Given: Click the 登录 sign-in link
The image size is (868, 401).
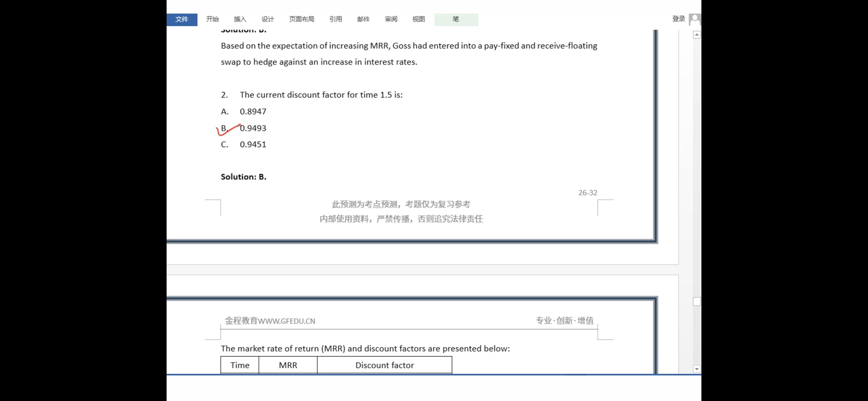Looking at the screenshot, I should click(x=678, y=19).
